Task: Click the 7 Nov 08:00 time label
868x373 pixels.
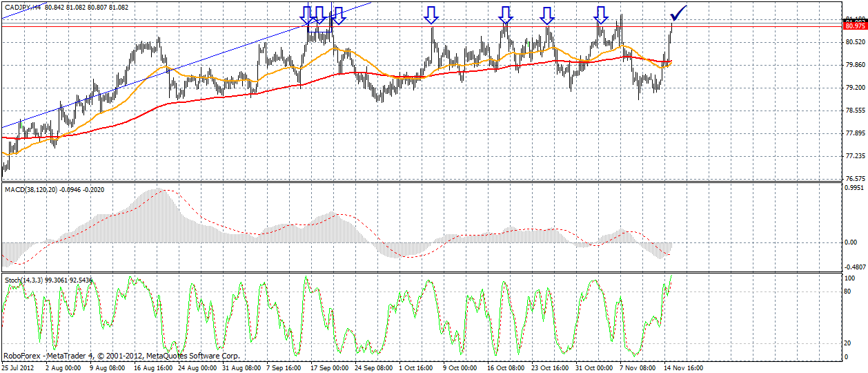Action: click(638, 368)
